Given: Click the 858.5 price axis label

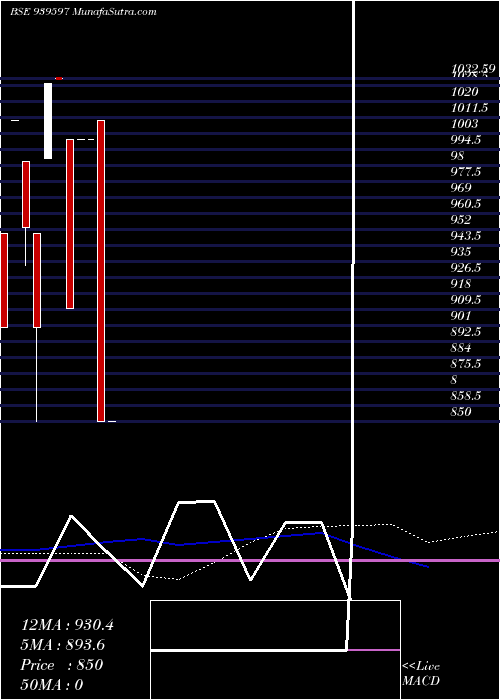Looking at the screenshot, I should [x=466, y=396].
